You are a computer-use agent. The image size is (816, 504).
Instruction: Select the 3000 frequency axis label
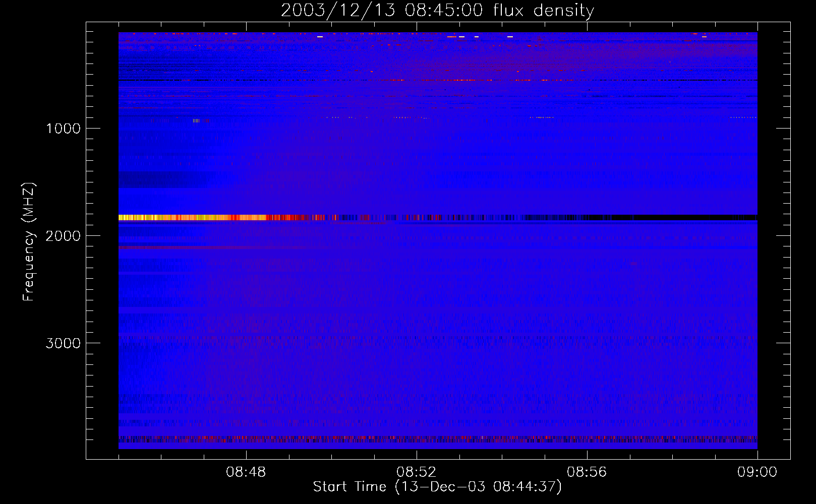(x=63, y=343)
